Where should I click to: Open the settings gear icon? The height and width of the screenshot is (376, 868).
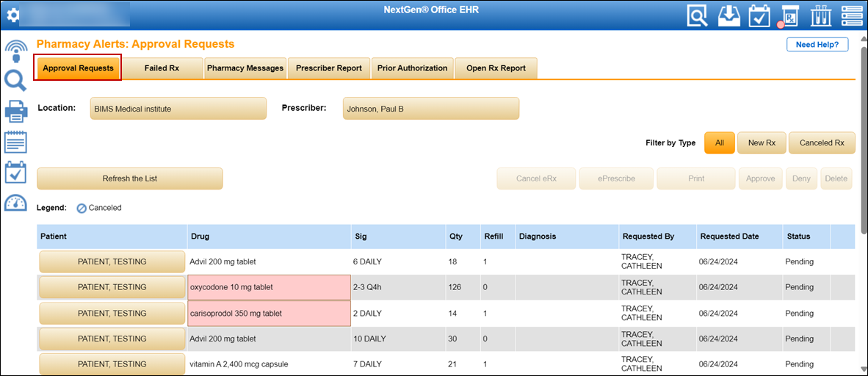pyautogui.click(x=13, y=15)
